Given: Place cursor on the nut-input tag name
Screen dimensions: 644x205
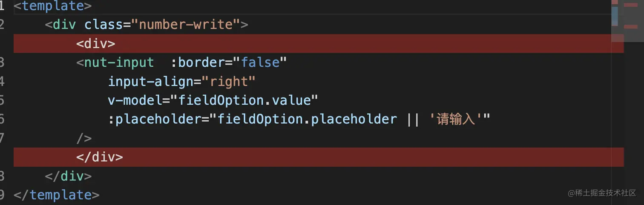Looking at the screenshot, I should 119,63.
